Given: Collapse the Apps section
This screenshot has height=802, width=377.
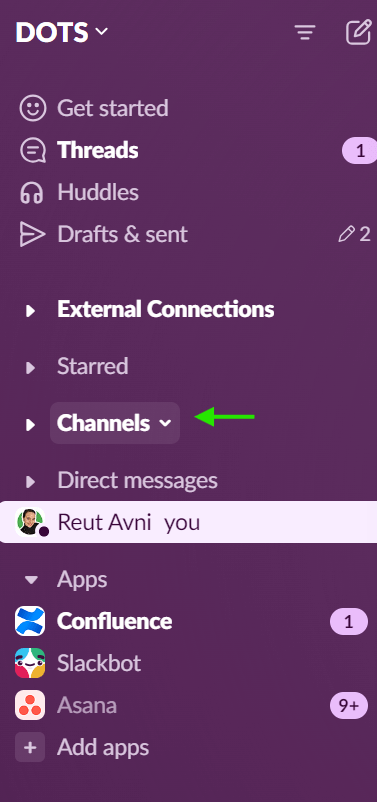Looking at the screenshot, I should (x=31, y=580).
